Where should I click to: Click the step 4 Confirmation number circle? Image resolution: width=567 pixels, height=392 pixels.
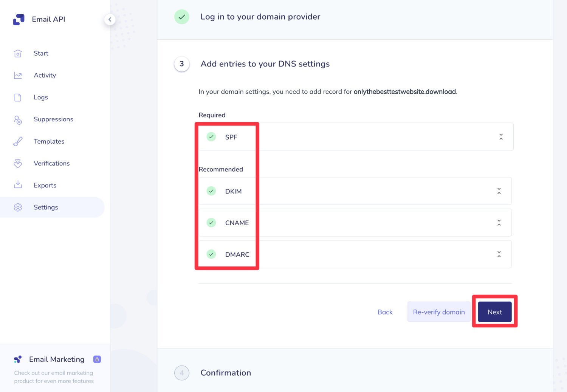coord(182,373)
